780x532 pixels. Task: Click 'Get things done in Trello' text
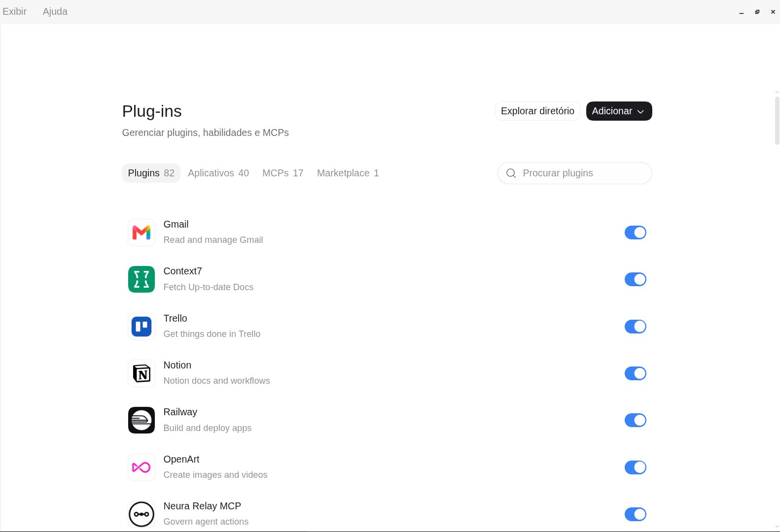(212, 334)
